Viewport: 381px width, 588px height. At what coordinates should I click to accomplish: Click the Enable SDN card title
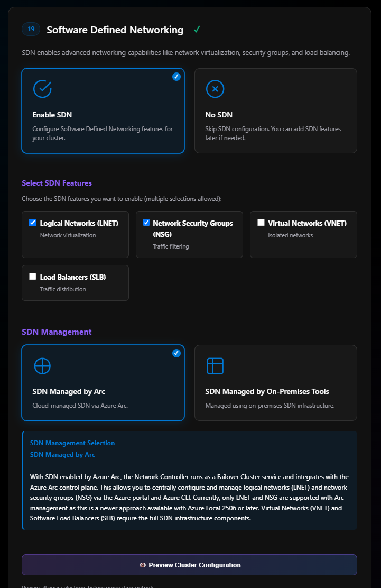[52, 115]
